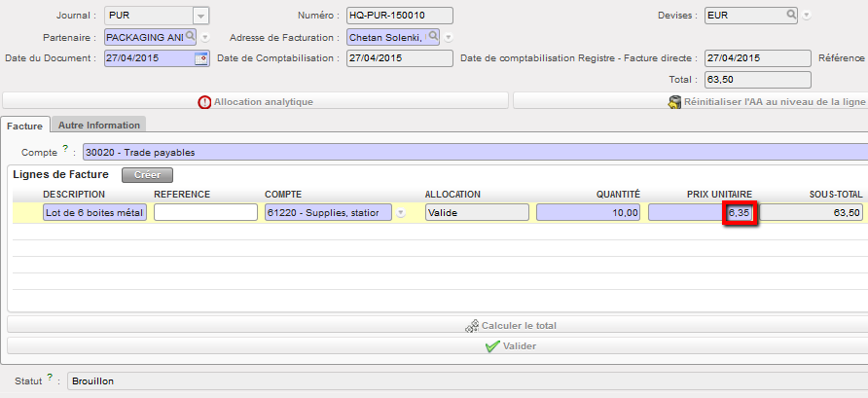Click the Allocation analytique warning icon
The height and width of the screenshot is (398, 868).
click(x=204, y=101)
